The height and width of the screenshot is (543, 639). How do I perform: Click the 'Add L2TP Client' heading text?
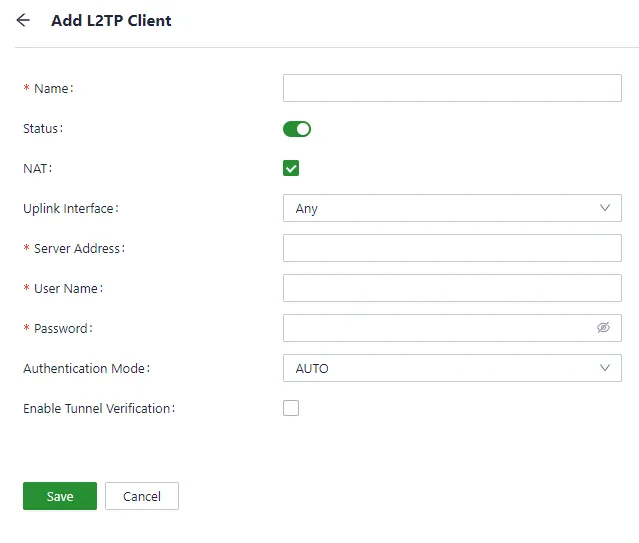coord(111,20)
